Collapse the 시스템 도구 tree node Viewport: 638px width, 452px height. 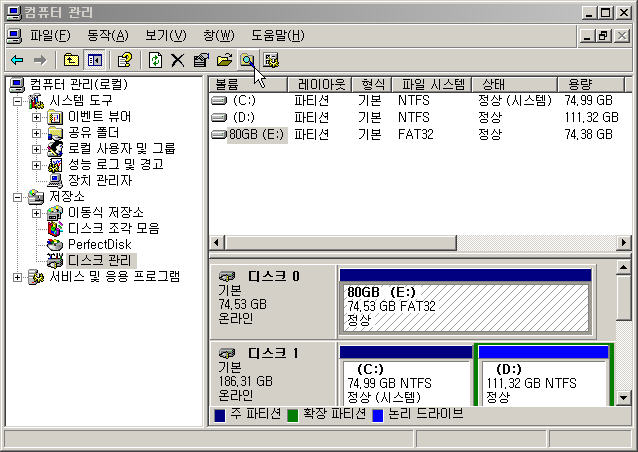(17, 101)
